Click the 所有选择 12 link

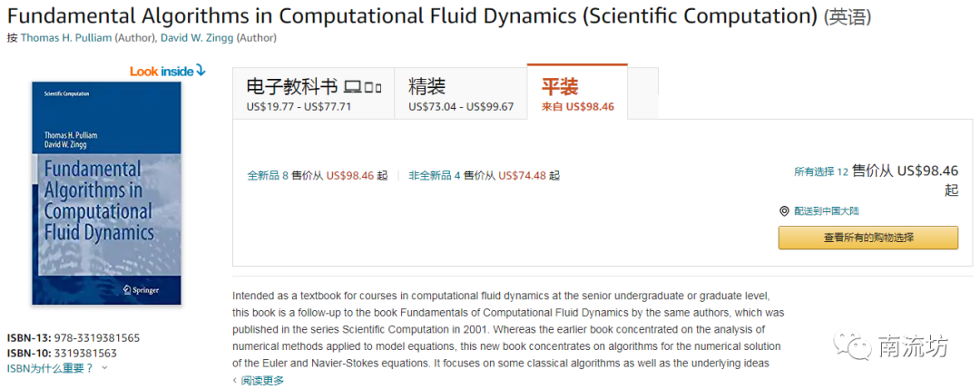tap(821, 170)
